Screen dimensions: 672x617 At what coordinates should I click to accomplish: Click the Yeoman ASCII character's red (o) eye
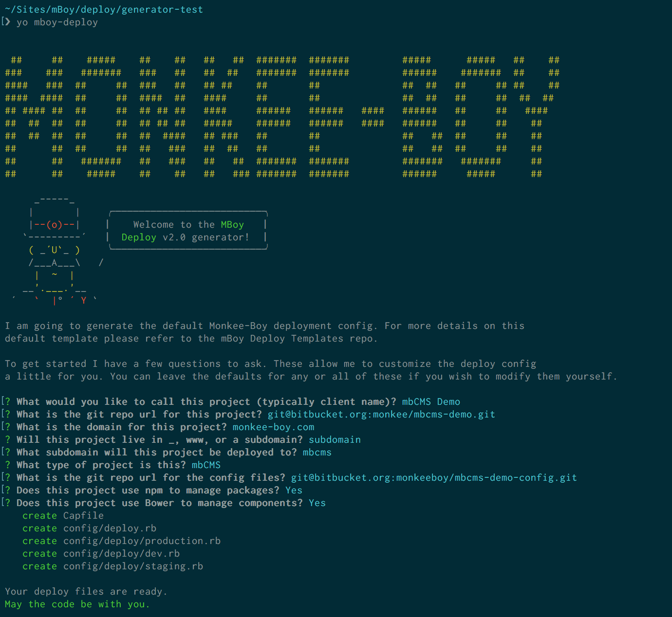tap(54, 225)
